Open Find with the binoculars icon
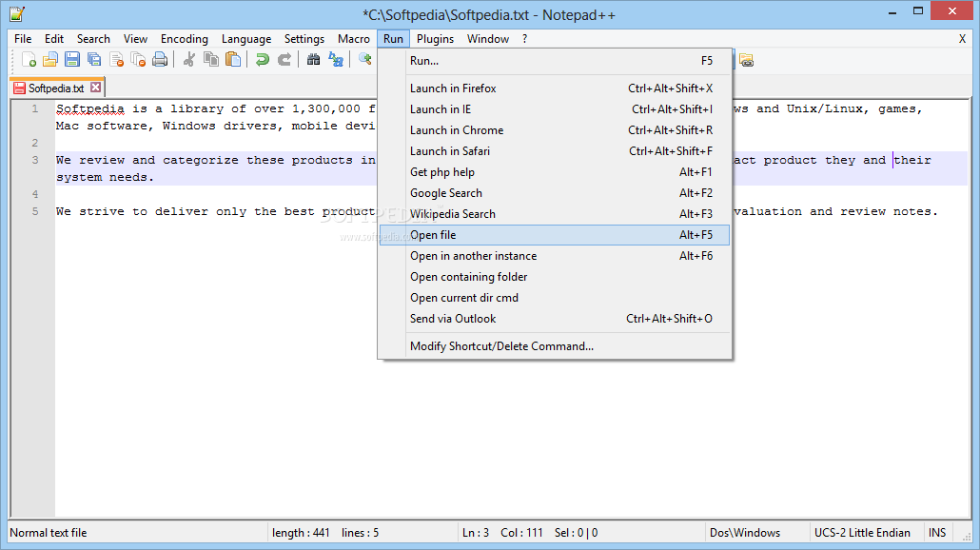Viewport: 980px width, 550px height. 314,60
